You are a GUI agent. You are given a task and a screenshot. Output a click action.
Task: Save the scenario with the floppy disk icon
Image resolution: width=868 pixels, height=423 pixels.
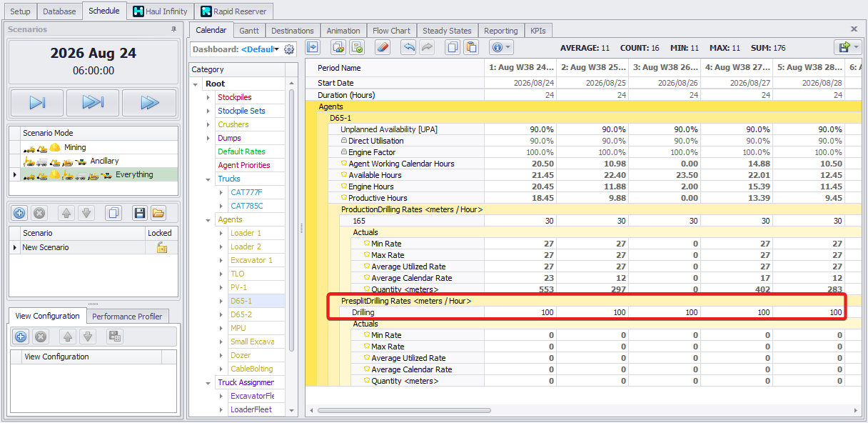point(140,213)
